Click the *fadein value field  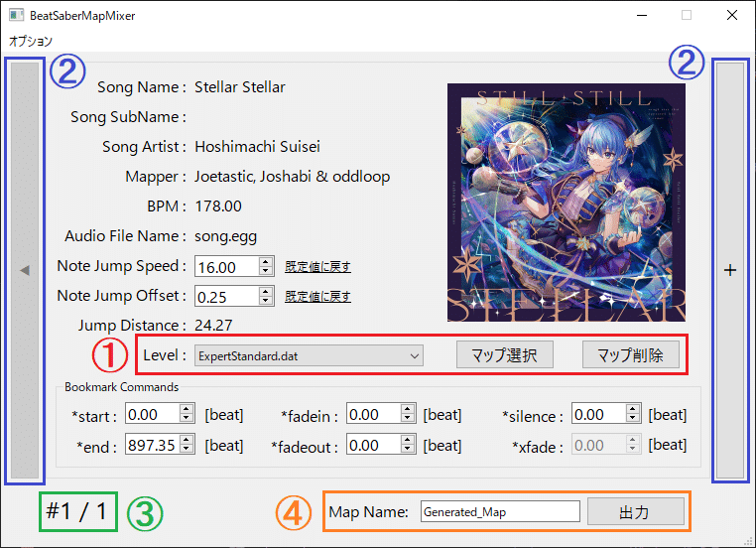coord(374,414)
